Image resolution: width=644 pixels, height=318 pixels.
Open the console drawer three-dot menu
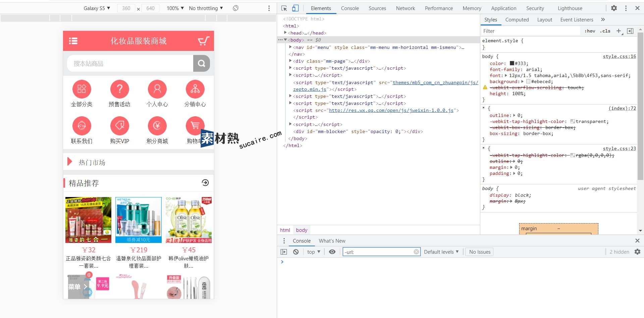pos(284,241)
